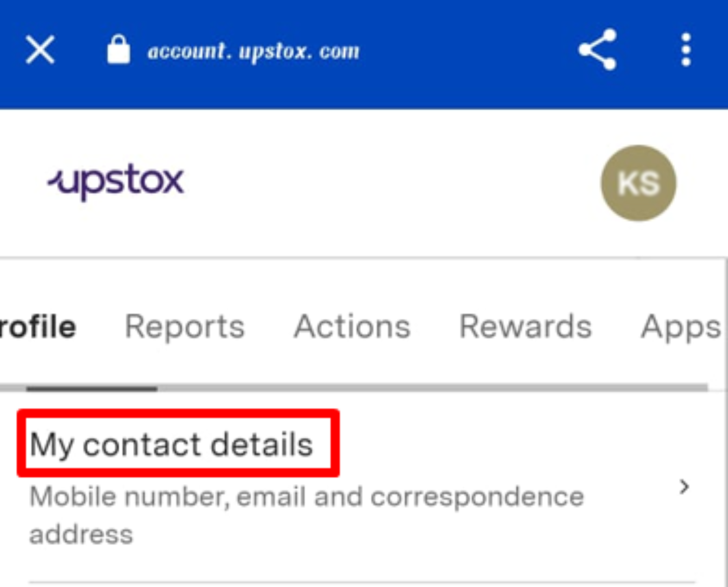Click the account.upstox.com URL text
The width and height of the screenshot is (728, 587).
click(x=254, y=51)
